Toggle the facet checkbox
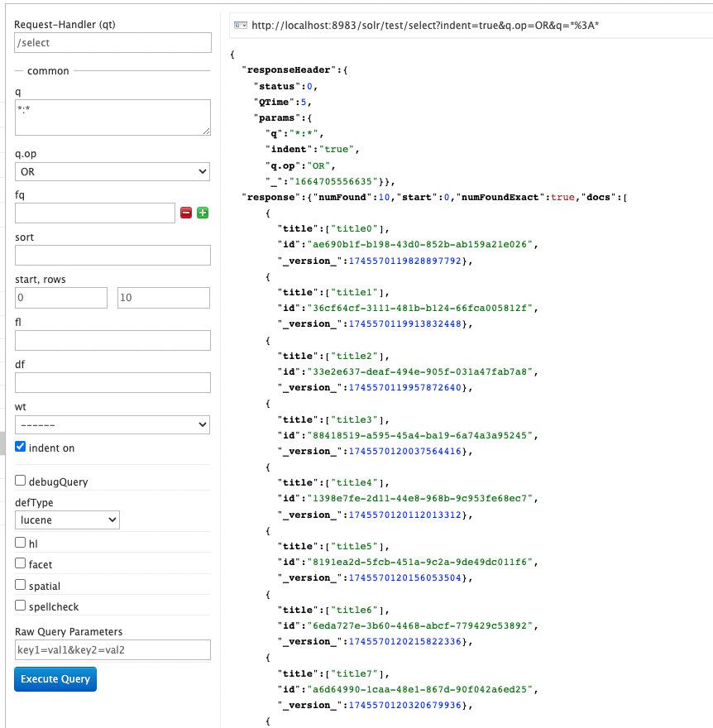 21,563
